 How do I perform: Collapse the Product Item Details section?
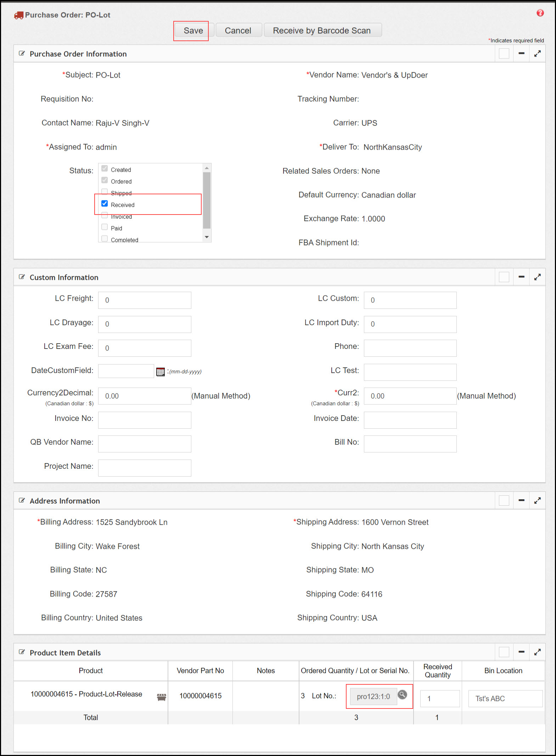coord(521,652)
